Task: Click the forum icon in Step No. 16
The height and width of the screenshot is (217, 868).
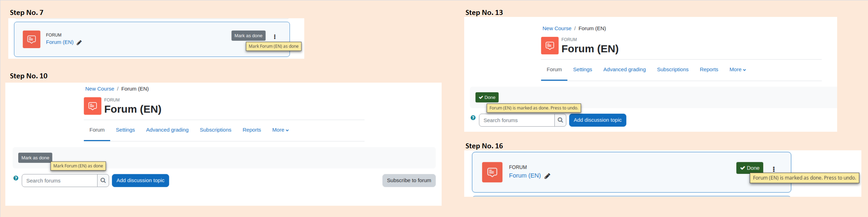Action: (x=492, y=172)
